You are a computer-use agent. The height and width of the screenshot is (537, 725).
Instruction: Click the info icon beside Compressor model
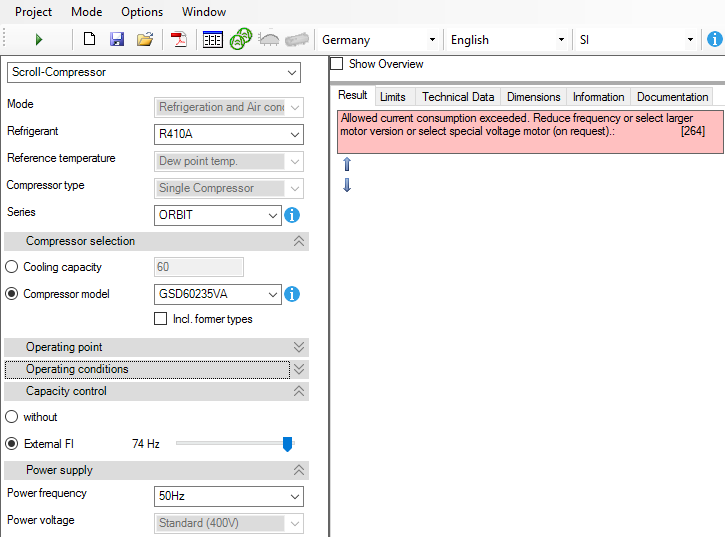pos(292,294)
